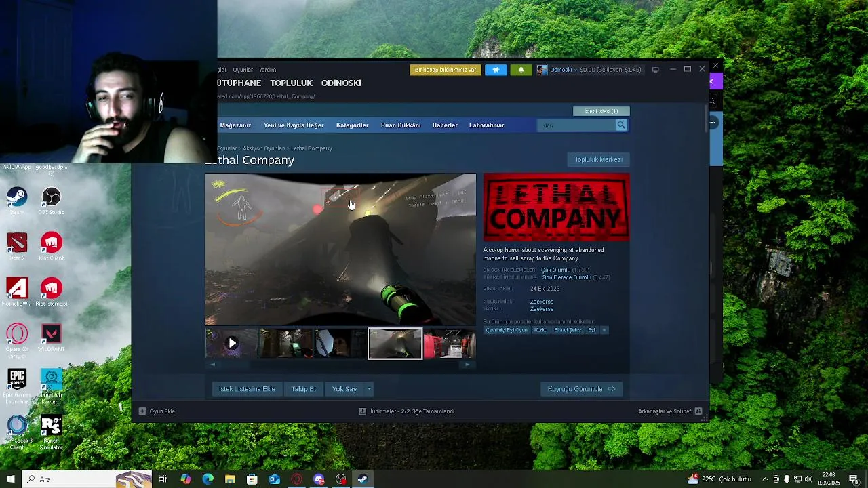The width and height of the screenshot is (868, 488).
Task: Open Dota 2 desktop shortcut
Action: [17, 247]
